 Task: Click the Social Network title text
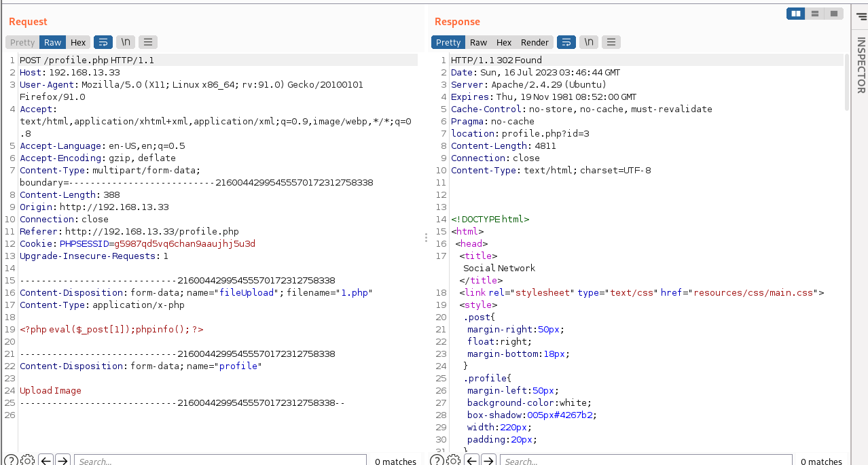pos(499,268)
